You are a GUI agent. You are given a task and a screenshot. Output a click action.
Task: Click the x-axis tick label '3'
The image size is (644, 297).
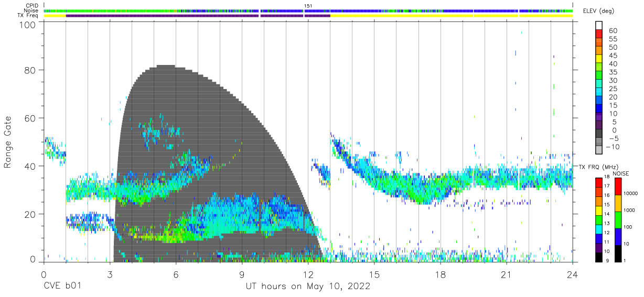pos(110,275)
